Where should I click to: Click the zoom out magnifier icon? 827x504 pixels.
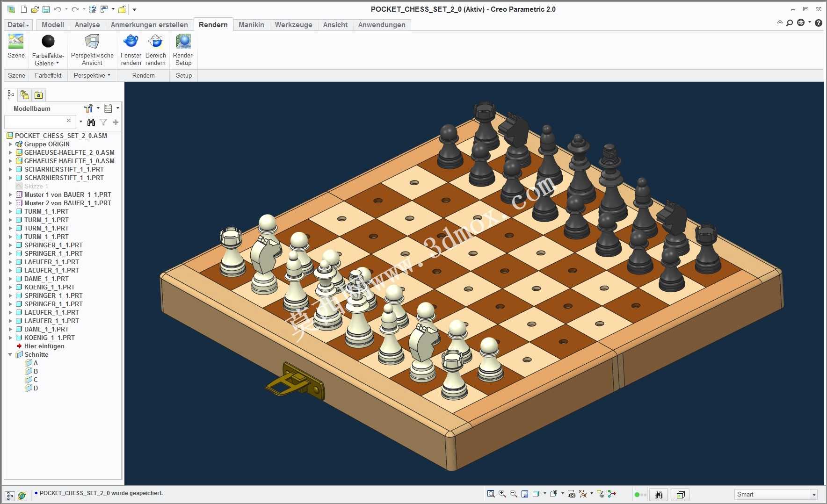click(513, 494)
